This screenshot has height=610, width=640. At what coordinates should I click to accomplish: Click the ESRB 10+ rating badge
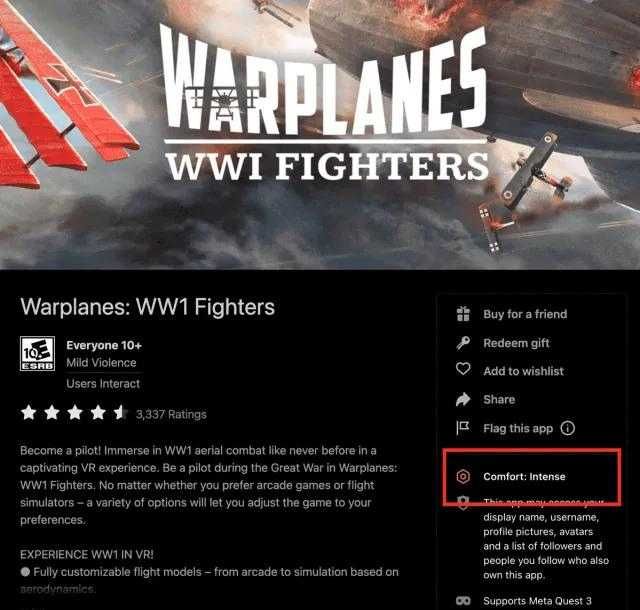pos(37,354)
